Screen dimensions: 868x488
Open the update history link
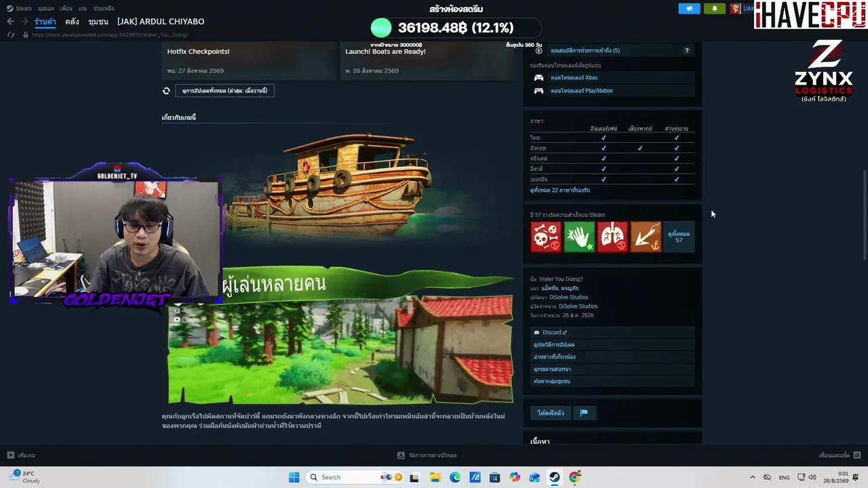click(x=612, y=345)
